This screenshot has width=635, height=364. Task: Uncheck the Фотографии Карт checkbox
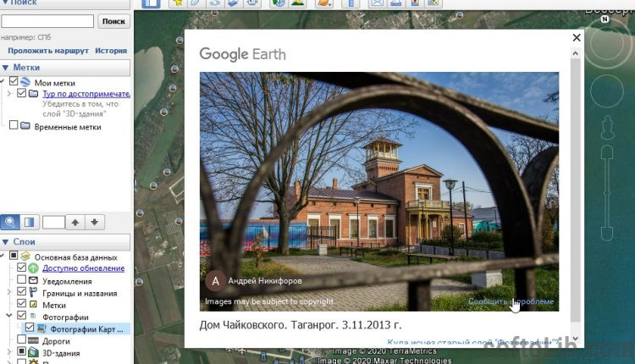click(x=30, y=327)
